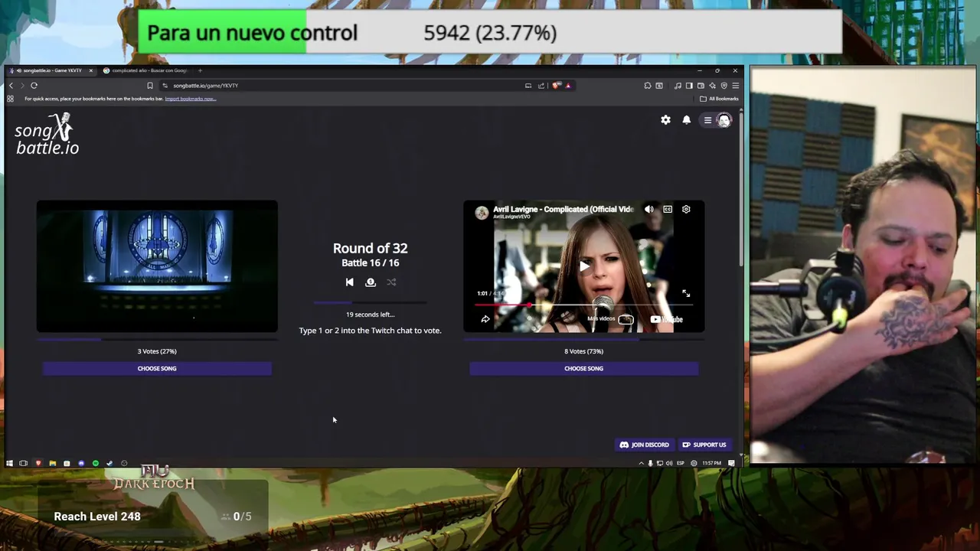The height and width of the screenshot is (551, 980).
Task: Open the notifications bell
Action: pos(687,120)
